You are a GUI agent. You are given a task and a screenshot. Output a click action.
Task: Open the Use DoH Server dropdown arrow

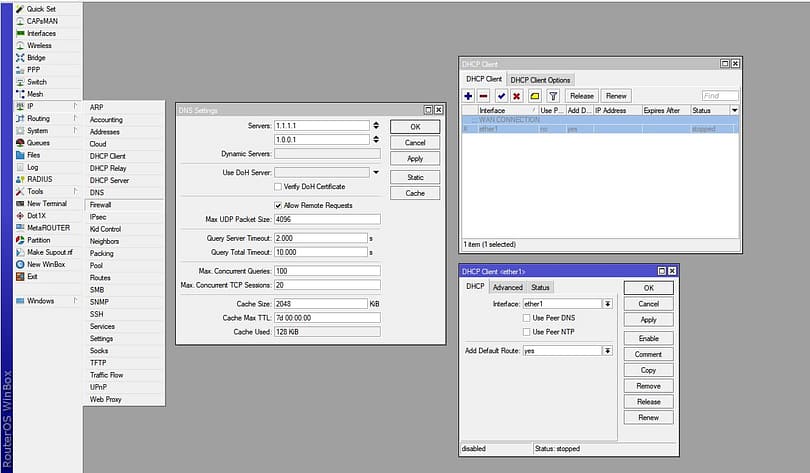point(376,172)
